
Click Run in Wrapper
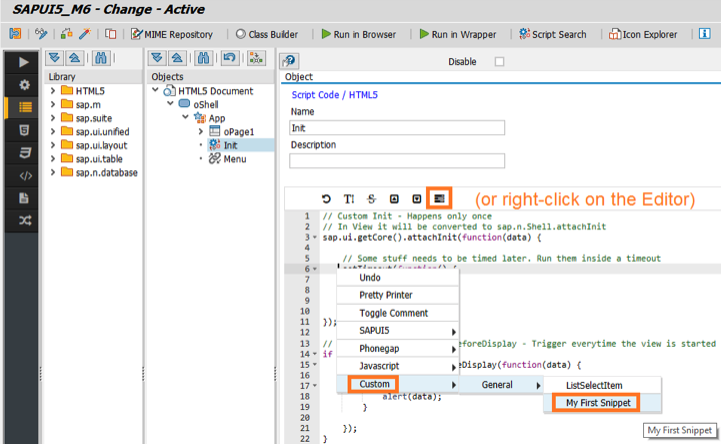click(x=458, y=34)
